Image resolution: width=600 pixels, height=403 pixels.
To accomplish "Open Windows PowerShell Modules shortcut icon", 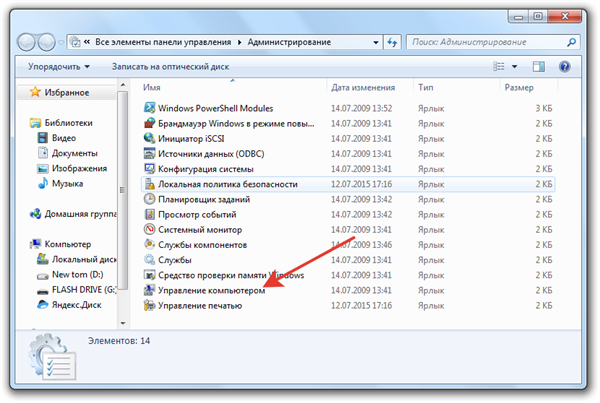I will point(149,108).
